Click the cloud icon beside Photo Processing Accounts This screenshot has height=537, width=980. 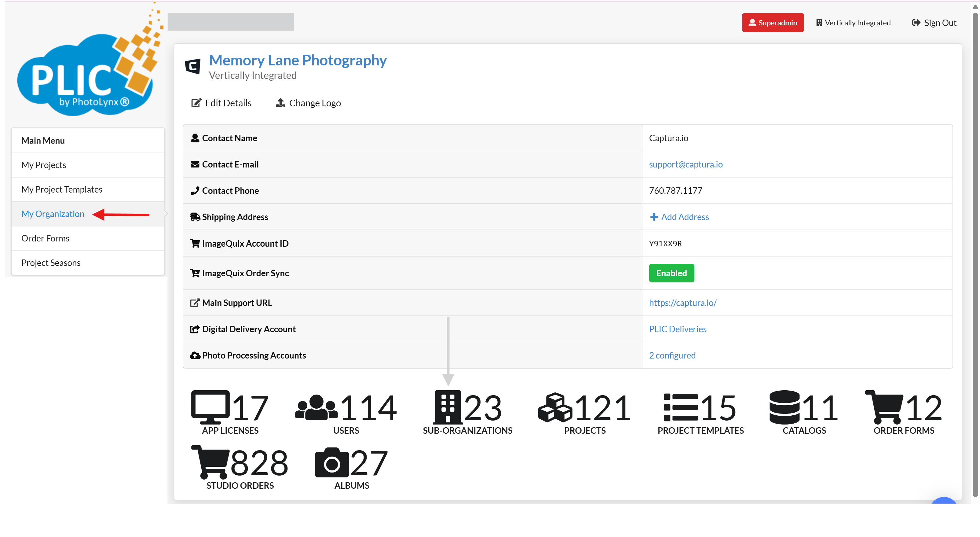click(x=195, y=355)
